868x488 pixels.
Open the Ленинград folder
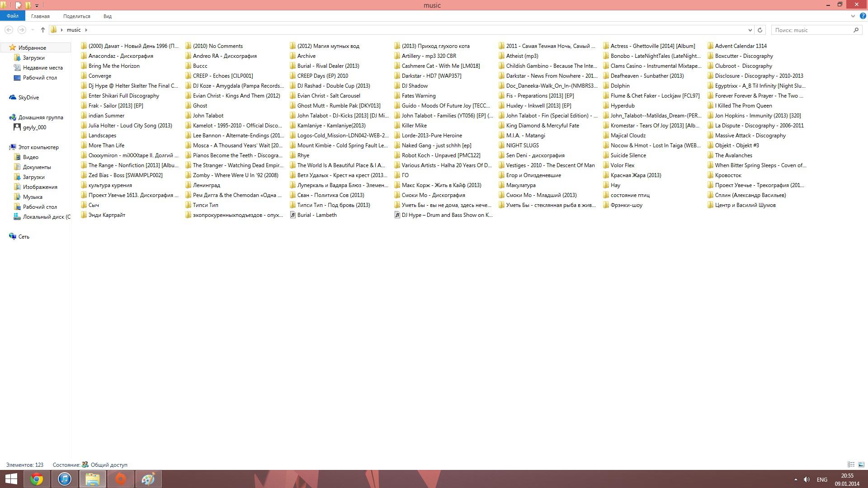[203, 185]
